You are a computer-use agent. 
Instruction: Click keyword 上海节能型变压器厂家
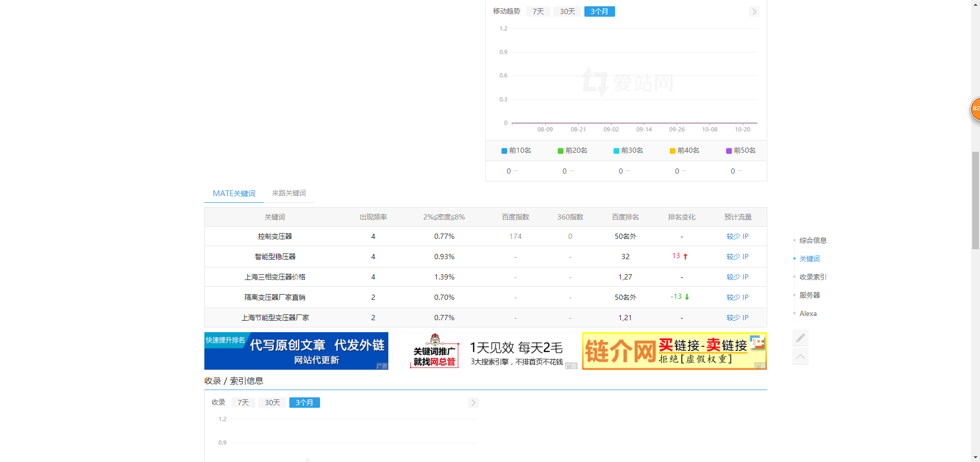click(275, 318)
